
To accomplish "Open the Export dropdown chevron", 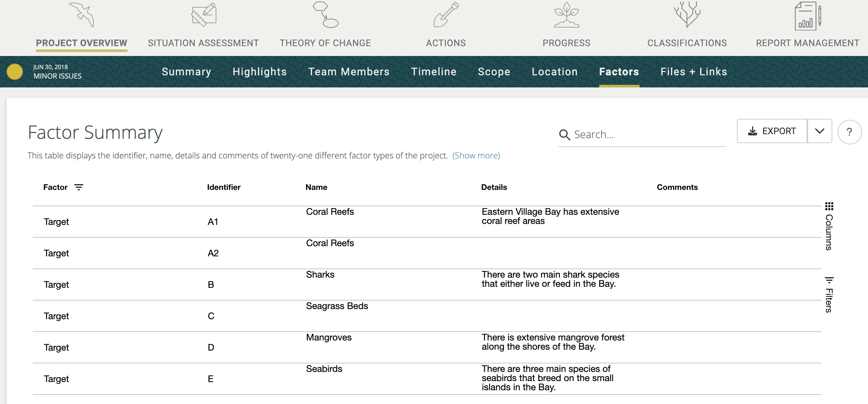I will [819, 131].
